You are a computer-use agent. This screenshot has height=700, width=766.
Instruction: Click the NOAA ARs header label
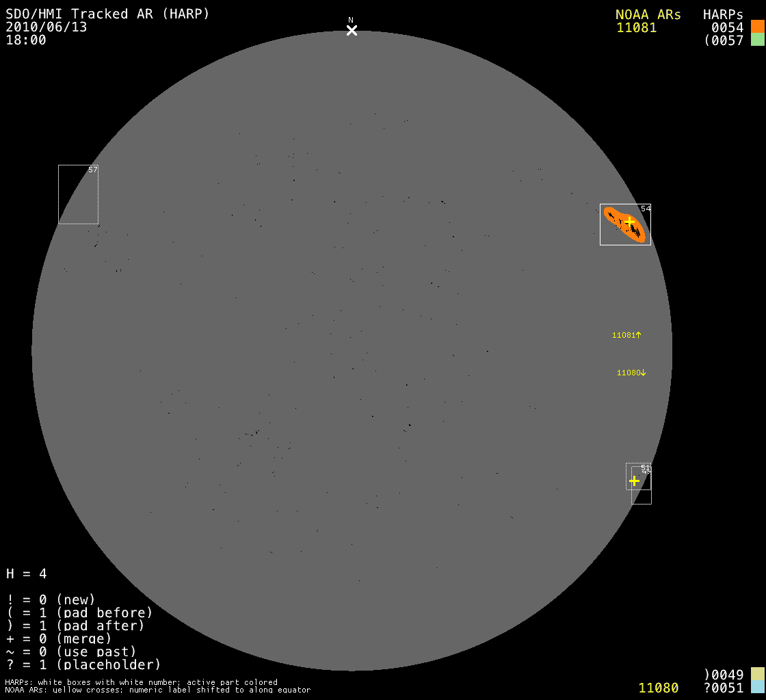(648, 14)
